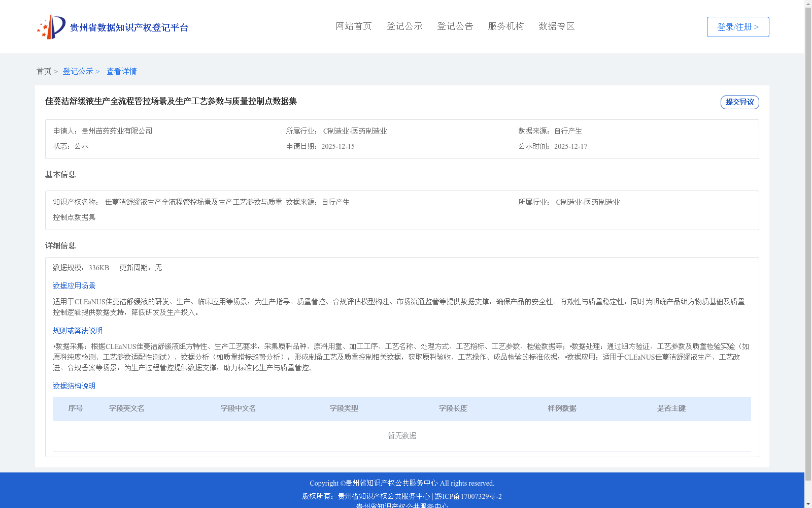Click the 字段长度 column header

click(453, 408)
